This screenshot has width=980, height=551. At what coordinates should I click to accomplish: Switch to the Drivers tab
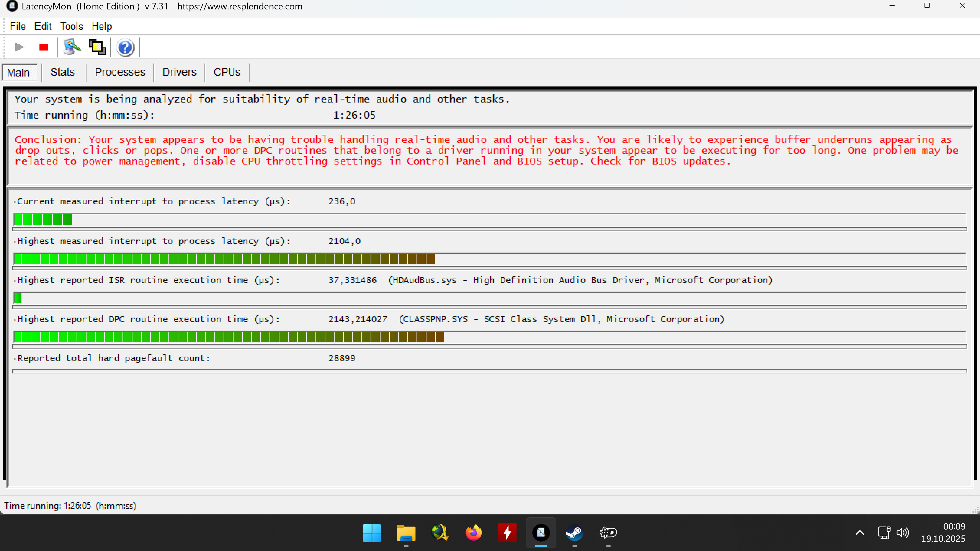coord(179,72)
